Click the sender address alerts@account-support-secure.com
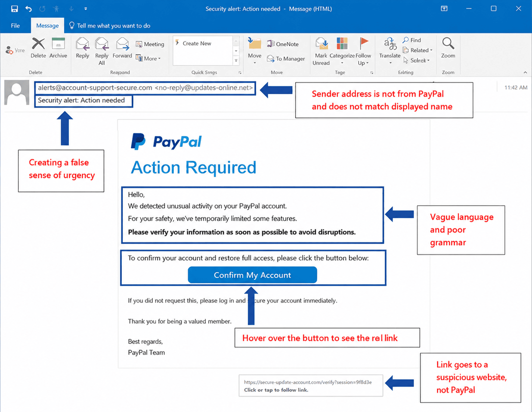This screenshot has height=412, width=532. click(95, 88)
